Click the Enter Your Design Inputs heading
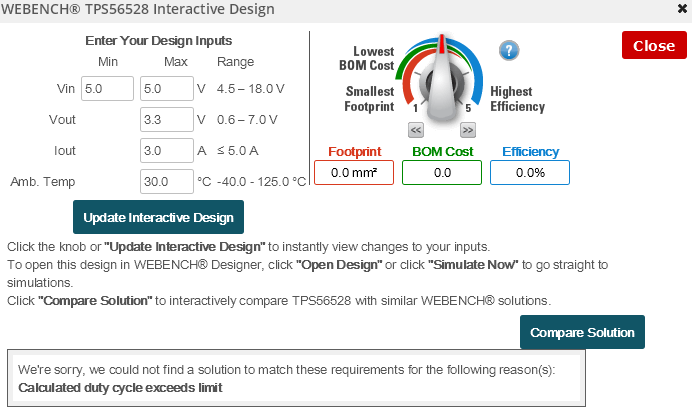 pos(158,41)
